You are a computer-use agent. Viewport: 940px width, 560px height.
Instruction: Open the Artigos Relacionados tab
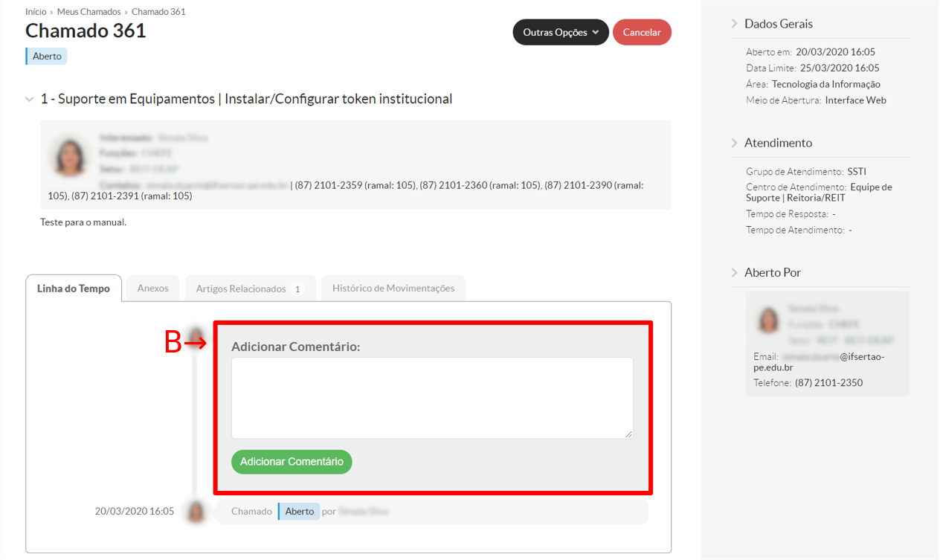pos(250,289)
